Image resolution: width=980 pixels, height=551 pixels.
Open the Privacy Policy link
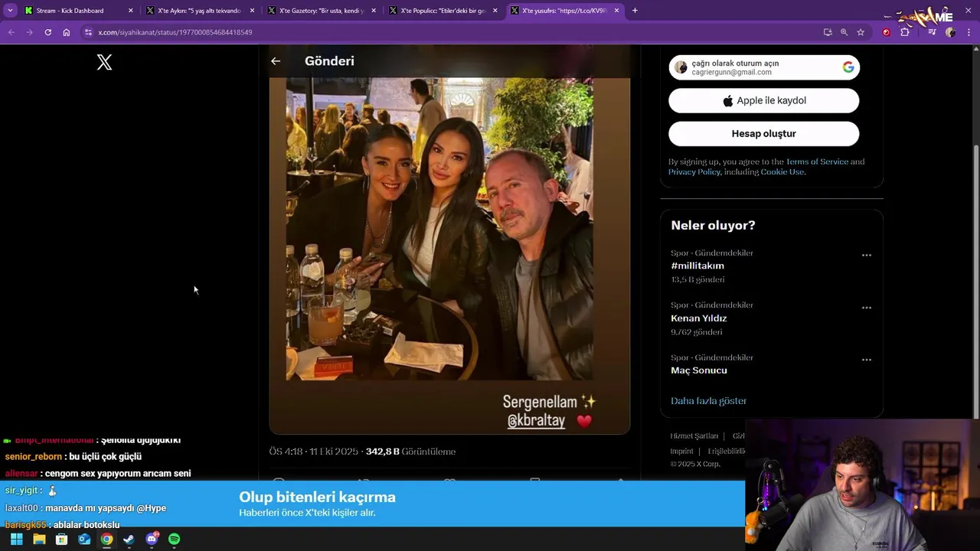click(694, 172)
